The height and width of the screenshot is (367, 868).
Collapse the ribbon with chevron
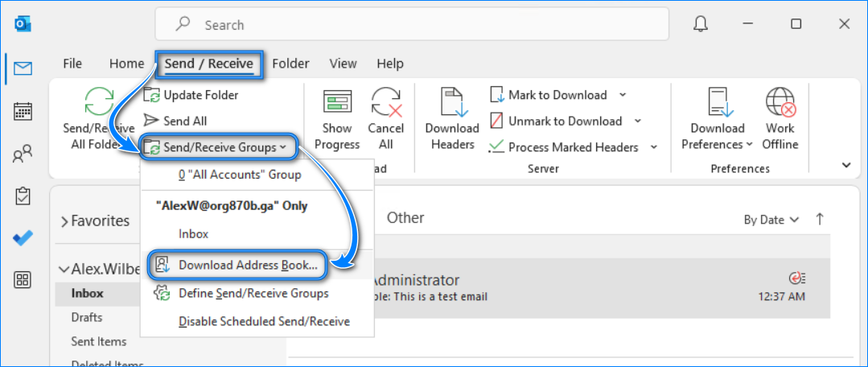[845, 165]
